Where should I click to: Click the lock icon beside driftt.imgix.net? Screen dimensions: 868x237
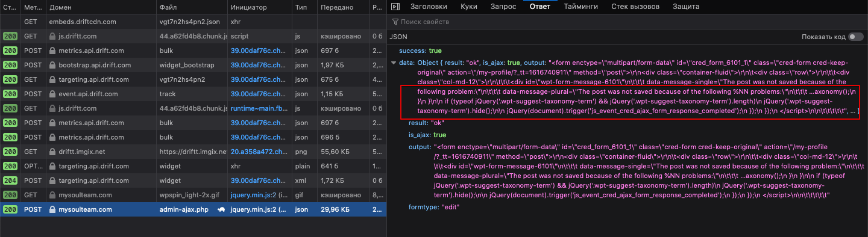(x=52, y=152)
